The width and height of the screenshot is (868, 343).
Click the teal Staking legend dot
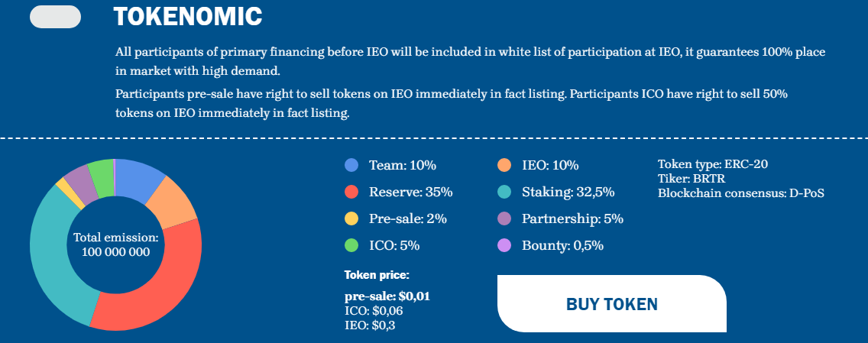pos(504,192)
